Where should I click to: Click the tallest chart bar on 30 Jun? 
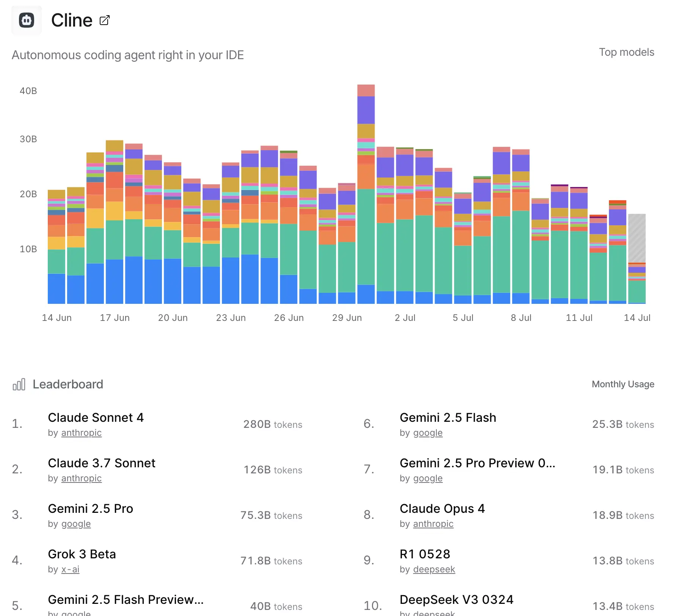366,194
